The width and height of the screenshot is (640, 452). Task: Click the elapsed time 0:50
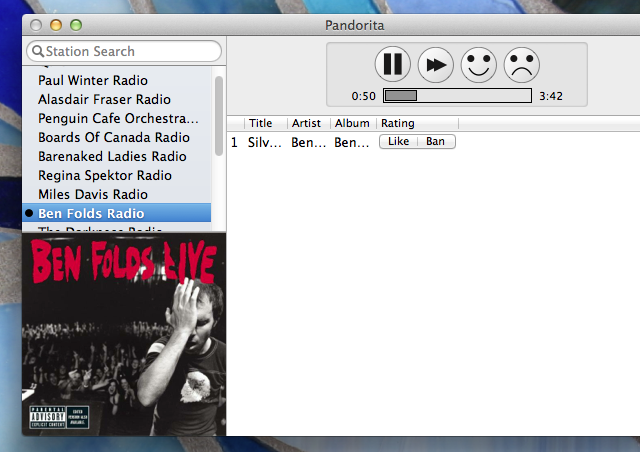363,96
